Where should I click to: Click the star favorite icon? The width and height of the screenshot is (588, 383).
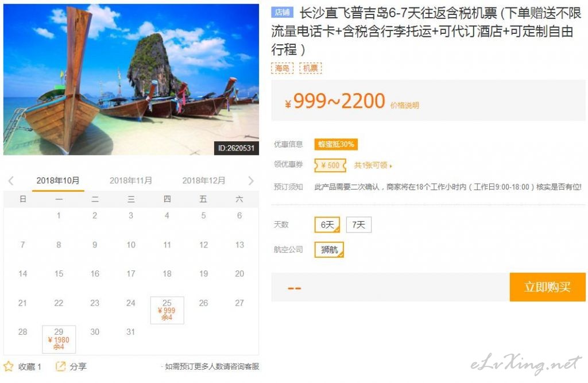point(8,366)
